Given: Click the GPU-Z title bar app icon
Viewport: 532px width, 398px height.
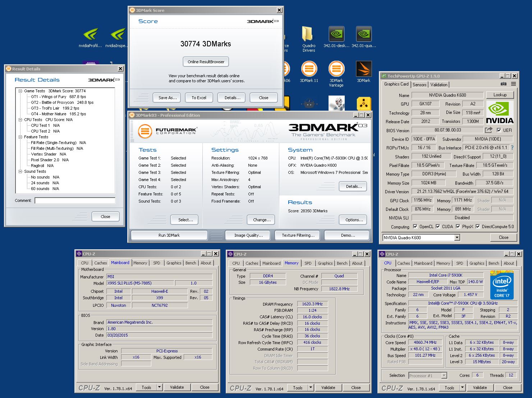Looking at the screenshot, I should coord(384,76).
